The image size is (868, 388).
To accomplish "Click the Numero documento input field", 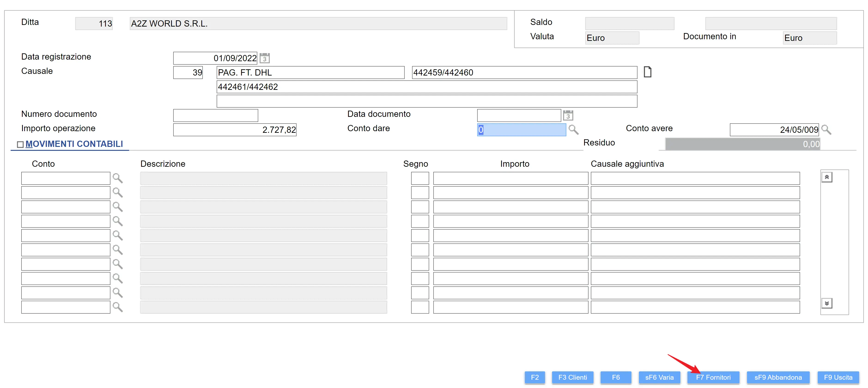I will [x=215, y=115].
